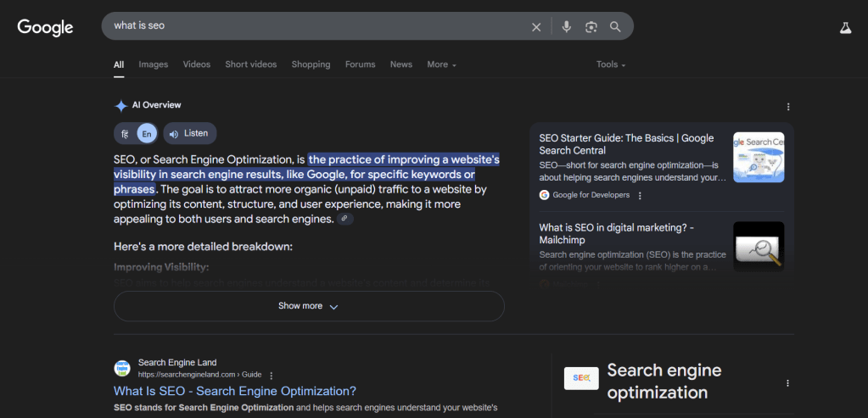Expand the More search filters dropdown
Viewport: 868px width, 418px height.
[441, 64]
